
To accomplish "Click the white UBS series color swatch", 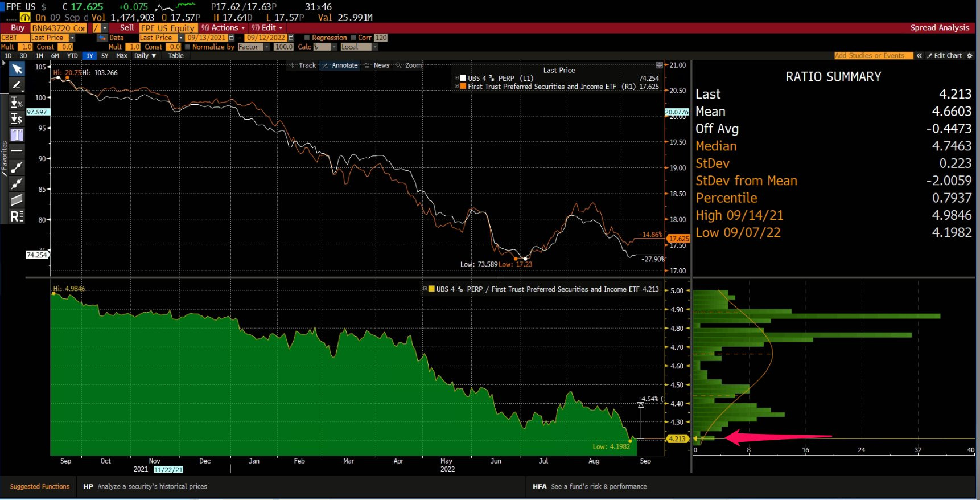I will click(463, 78).
